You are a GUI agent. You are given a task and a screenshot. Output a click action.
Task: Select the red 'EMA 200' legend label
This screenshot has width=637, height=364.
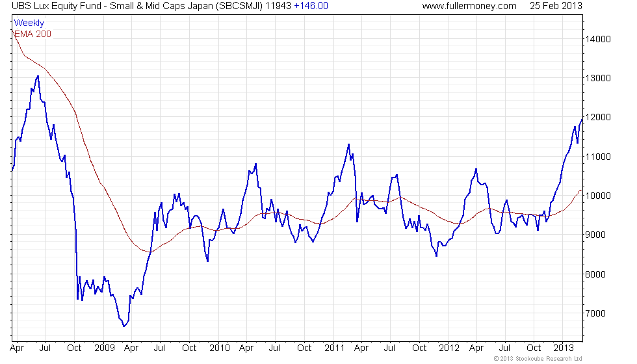[x=33, y=34]
